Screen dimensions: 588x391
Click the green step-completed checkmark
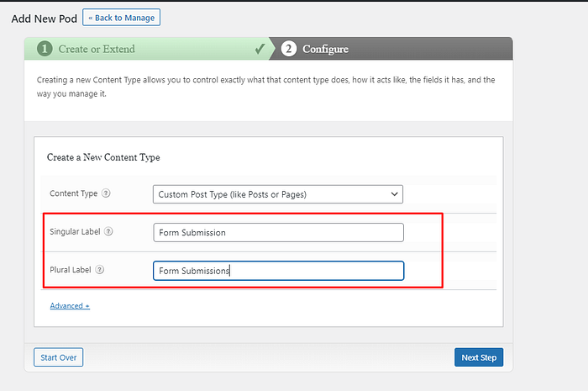coord(260,49)
